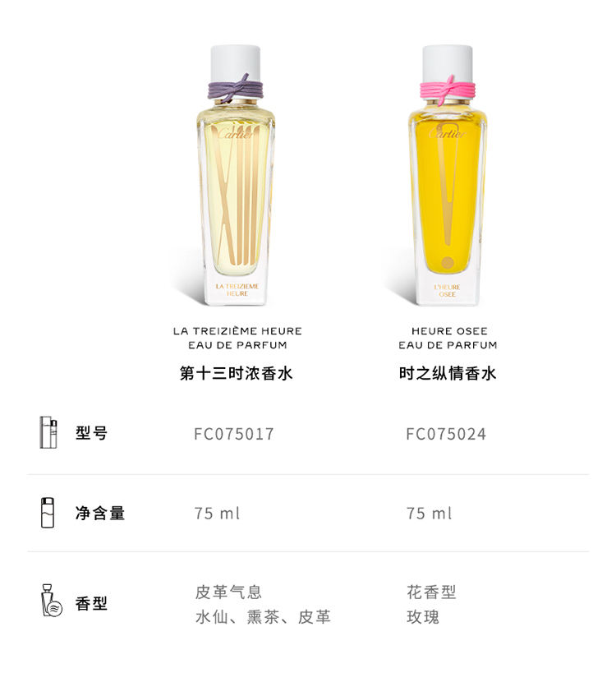This screenshot has width=616, height=673.
Task: Click 第十三时浓香水 product name
Action: click(236, 373)
